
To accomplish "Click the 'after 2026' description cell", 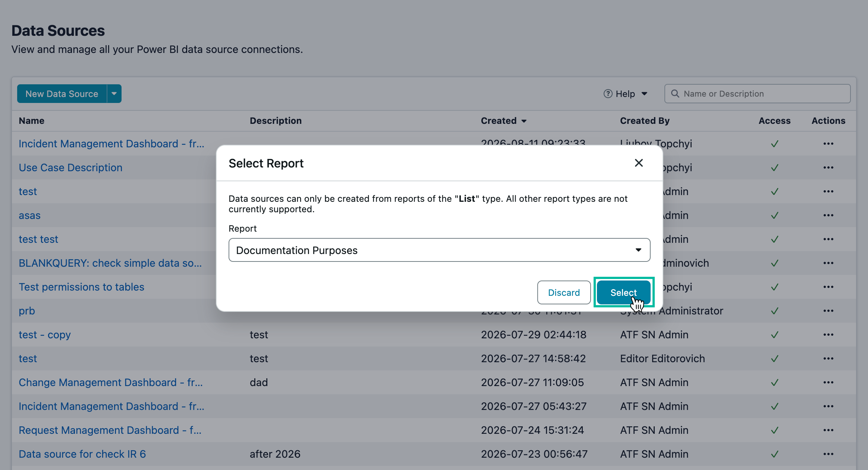I will pyautogui.click(x=275, y=454).
